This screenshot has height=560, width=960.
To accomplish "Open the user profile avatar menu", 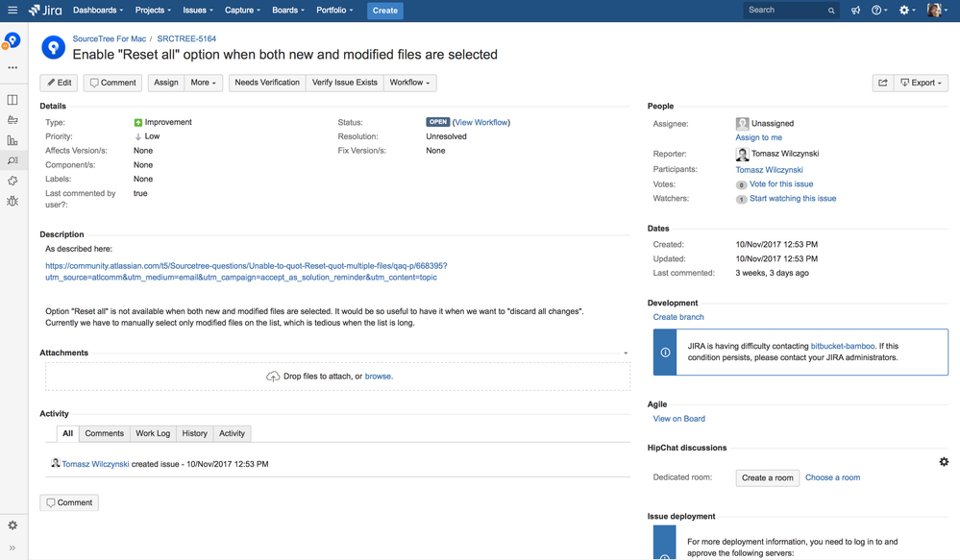I will [x=937, y=11].
